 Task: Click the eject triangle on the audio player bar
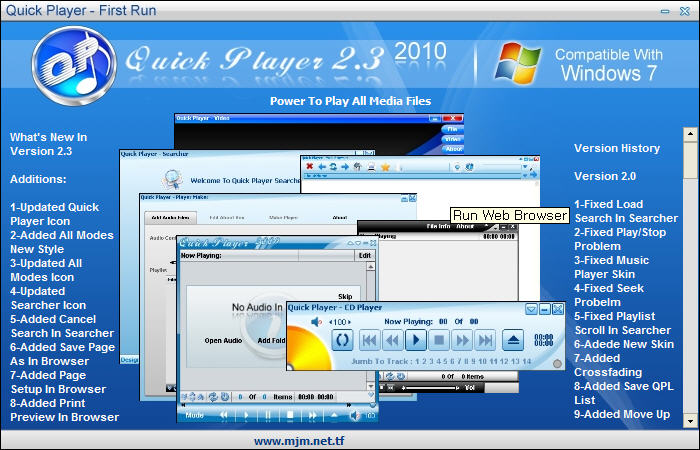(x=334, y=416)
